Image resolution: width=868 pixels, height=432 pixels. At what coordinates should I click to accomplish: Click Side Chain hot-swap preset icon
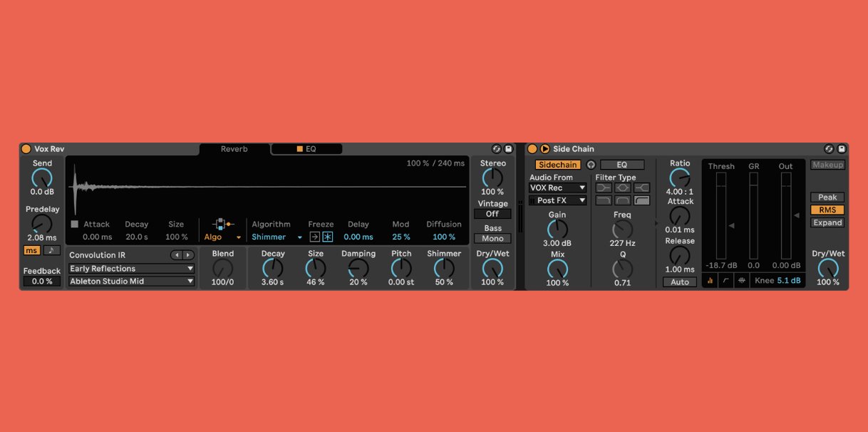(829, 149)
